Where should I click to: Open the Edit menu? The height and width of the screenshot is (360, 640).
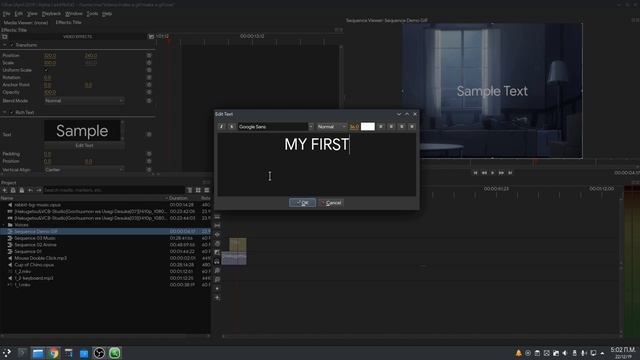19,14
